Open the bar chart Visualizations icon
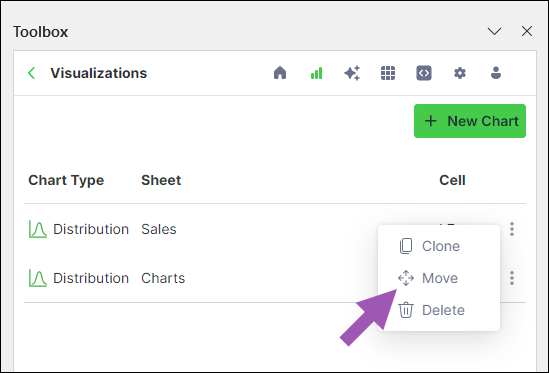The width and height of the screenshot is (549, 373). (x=316, y=73)
